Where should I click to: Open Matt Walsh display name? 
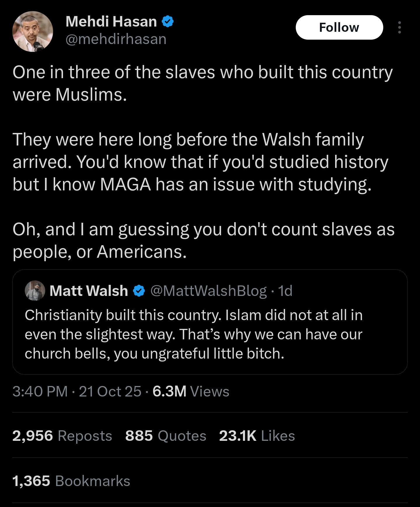click(x=89, y=291)
